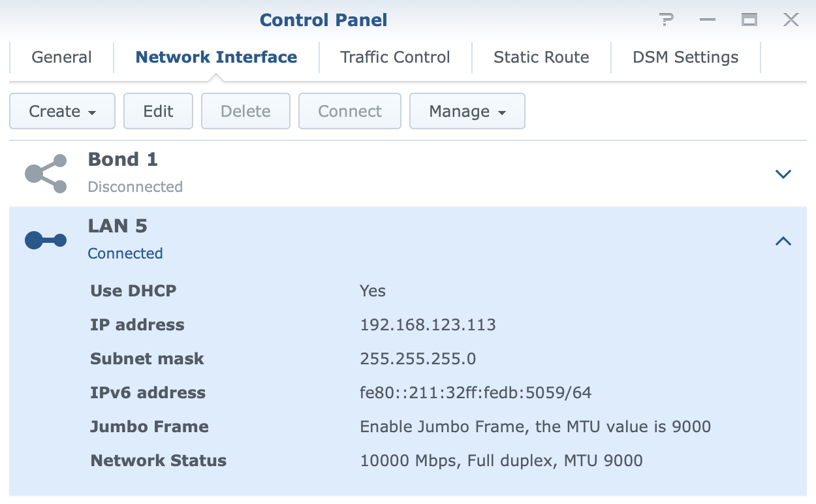
Task: Click the IP address value 192.168.123.113
Action: click(x=428, y=324)
